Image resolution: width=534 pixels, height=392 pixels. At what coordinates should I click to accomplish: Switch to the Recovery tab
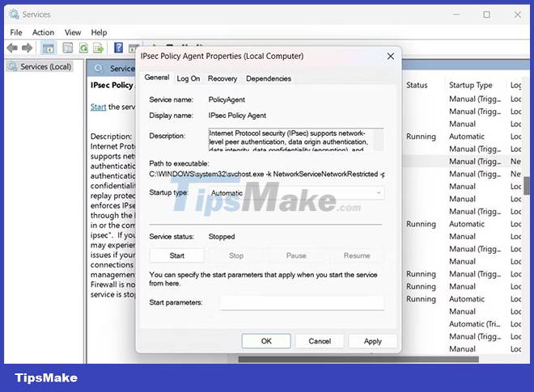(222, 78)
